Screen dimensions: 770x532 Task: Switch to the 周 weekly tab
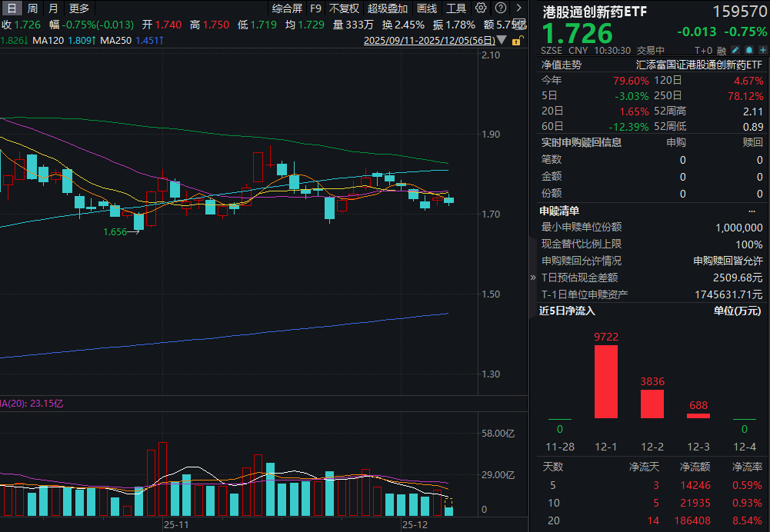tap(32, 8)
